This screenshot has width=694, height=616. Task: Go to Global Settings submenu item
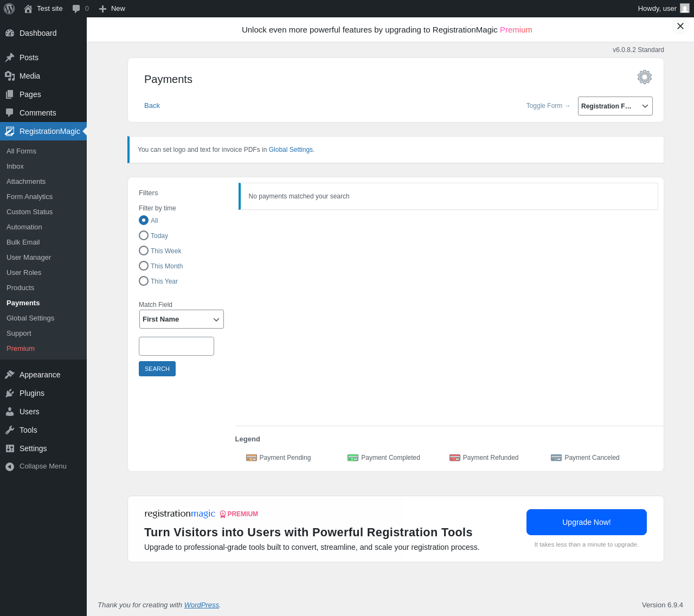click(30, 318)
